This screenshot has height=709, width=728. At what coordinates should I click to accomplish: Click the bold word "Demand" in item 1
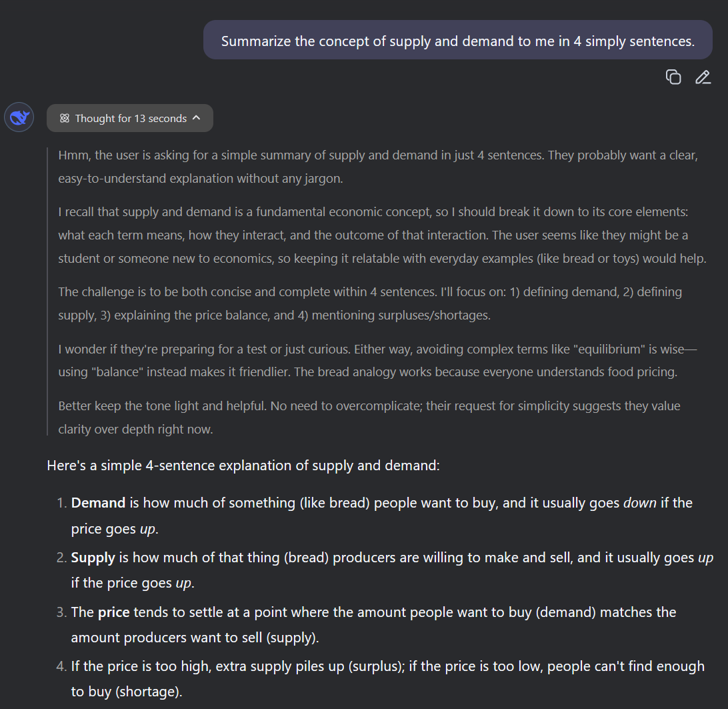coord(98,503)
